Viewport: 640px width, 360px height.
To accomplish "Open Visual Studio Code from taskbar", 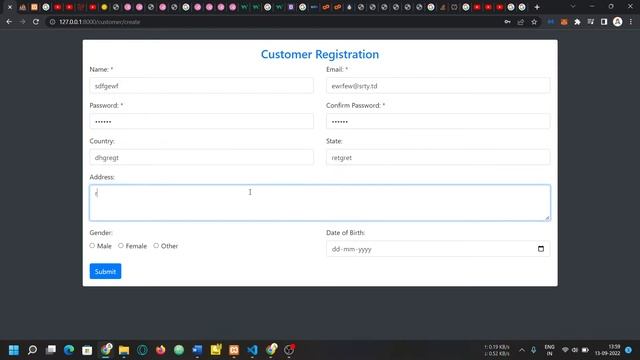I will pos(252,350).
